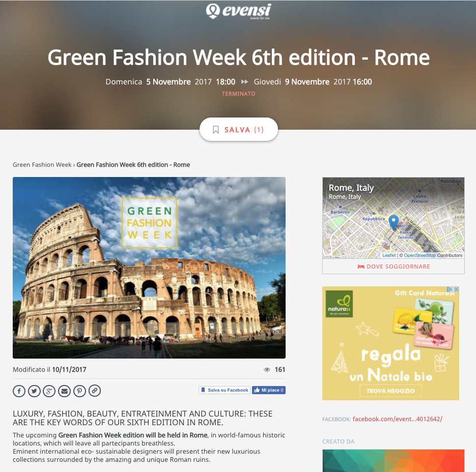Save event with SALVA (1) button

(239, 130)
